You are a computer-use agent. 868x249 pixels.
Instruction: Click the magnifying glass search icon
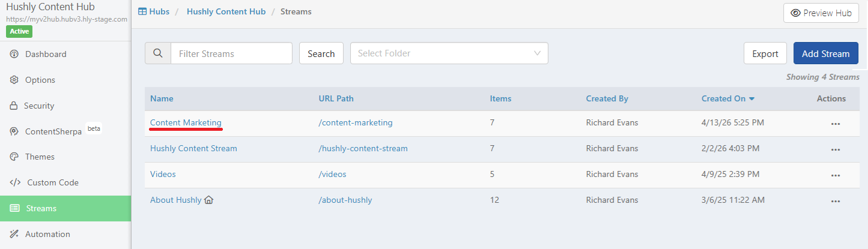[x=158, y=53]
